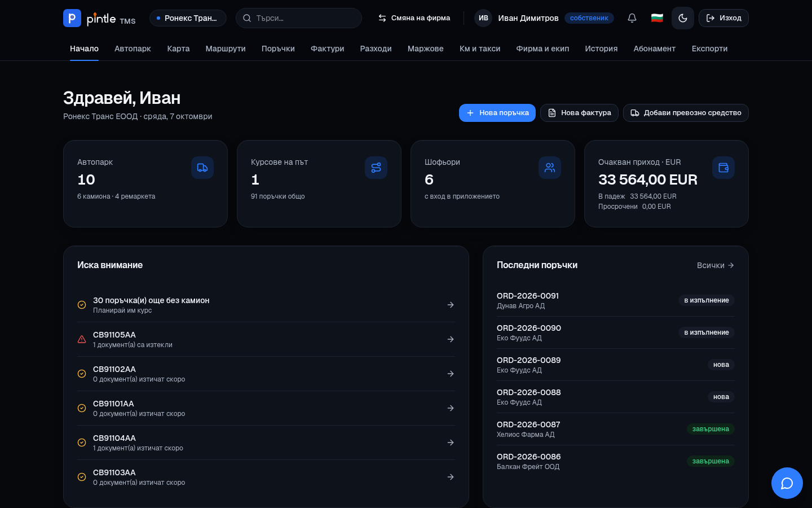Viewport: 812px width, 508px height.
Task: Click the ИВ user avatar
Action: [x=483, y=18]
